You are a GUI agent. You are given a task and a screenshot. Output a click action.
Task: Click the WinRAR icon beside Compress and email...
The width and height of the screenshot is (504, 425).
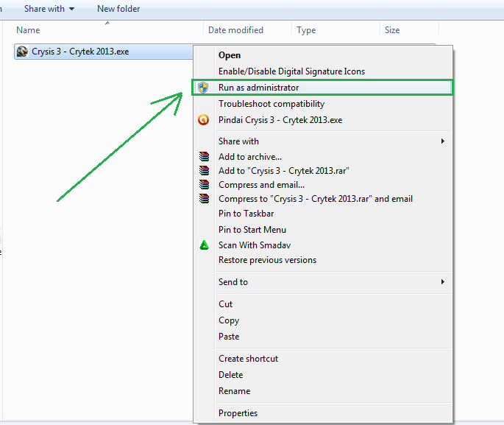[x=204, y=185]
